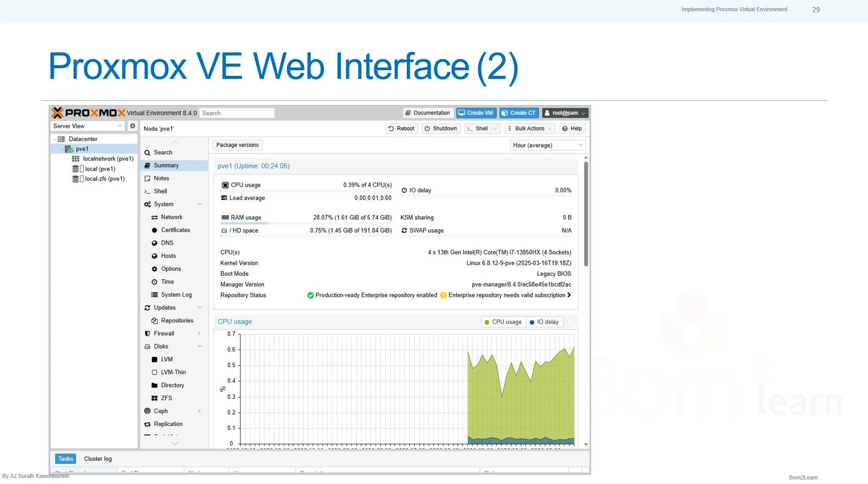Expand the Ceph submenu arrow
The width and height of the screenshot is (868, 484).
point(199,411)
